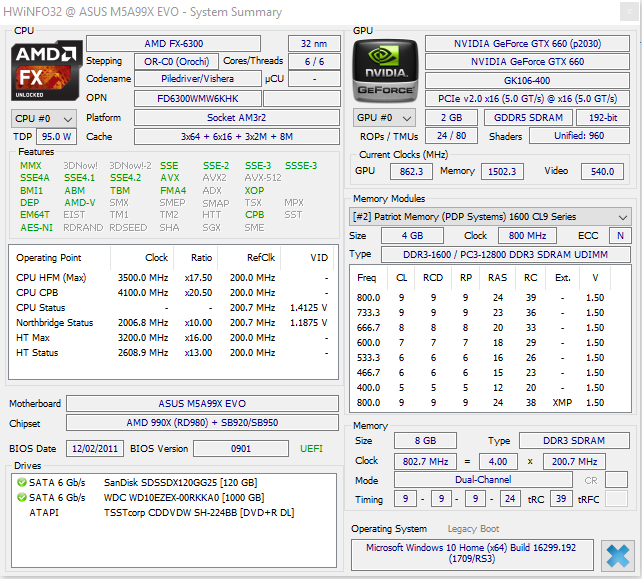Viewport: 642px width, 579px height.
Task: Click the BIOS Date 12/02/2011 field
Action: pyautogui.click(x=95, y=449)
